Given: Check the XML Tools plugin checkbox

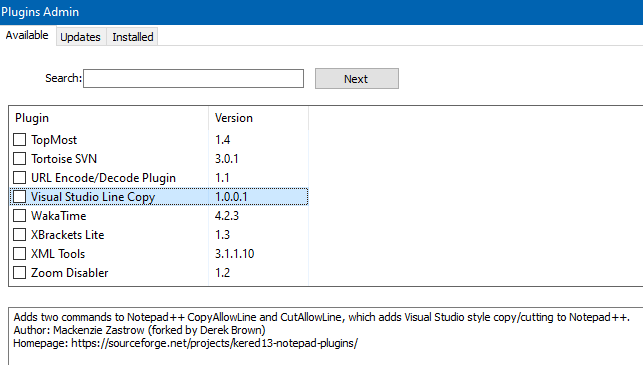Looking at the screenshot, I should click(19, 254).
